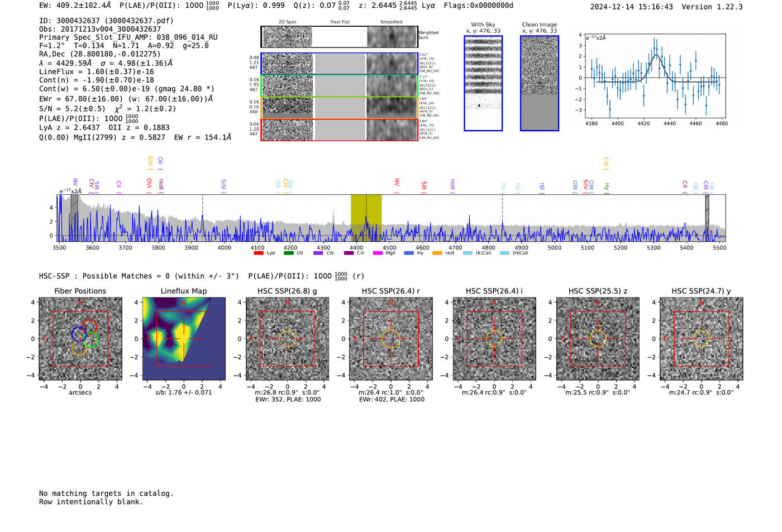Select the red-bordered 2D spectrum row
Screen dimensions: 782x532
point(340,130)
